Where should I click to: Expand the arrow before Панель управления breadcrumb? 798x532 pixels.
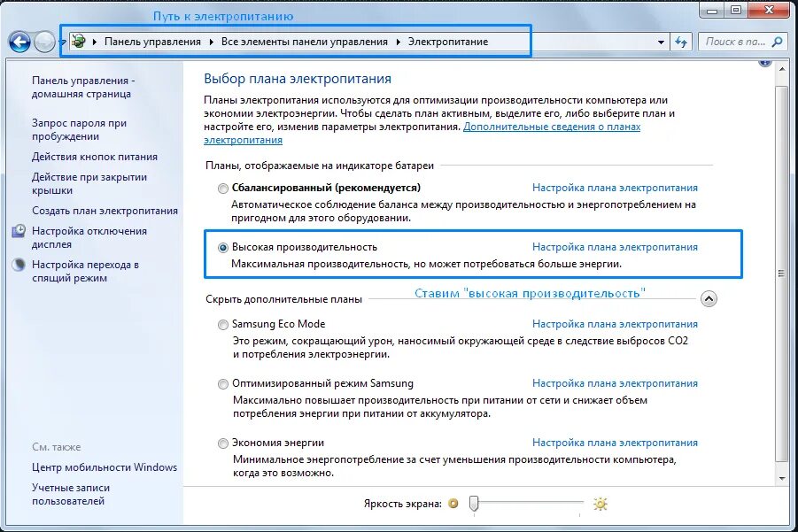pos(95,42)
